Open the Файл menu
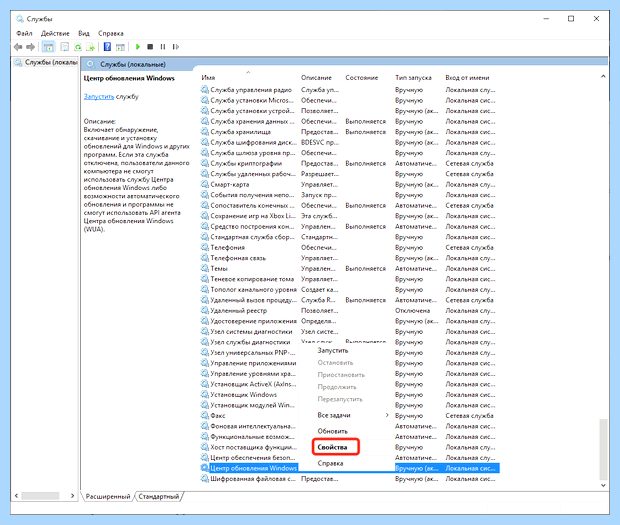 (24, 33)
